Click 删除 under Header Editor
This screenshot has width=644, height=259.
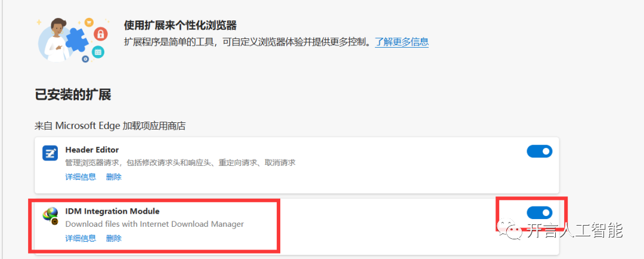[x=114, y=177]
